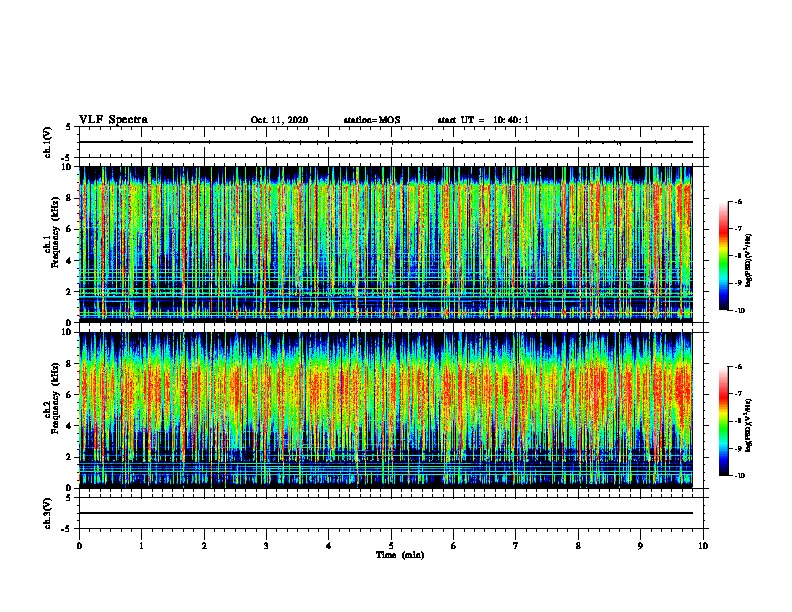Viewport: 792px width, 612px height.
Task: Click time axis tick label "8"
Action: click(x=578, y=546)
